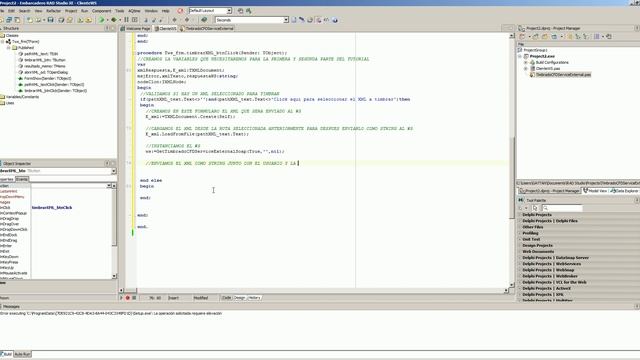Image resolution: width=640 pixels, height=360 pixels.
Task: Click the Pause button in main toolbar
Action: click(x=127, y=20)
